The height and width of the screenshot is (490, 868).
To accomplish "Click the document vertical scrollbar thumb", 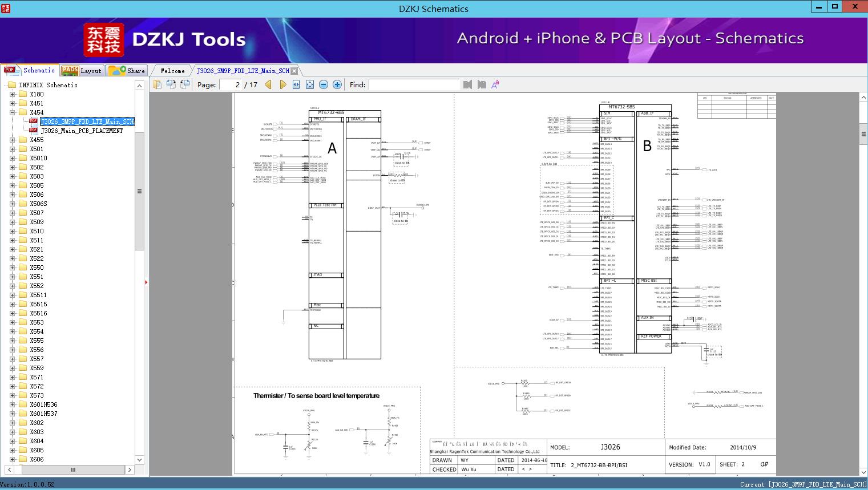I will point(863,134).
